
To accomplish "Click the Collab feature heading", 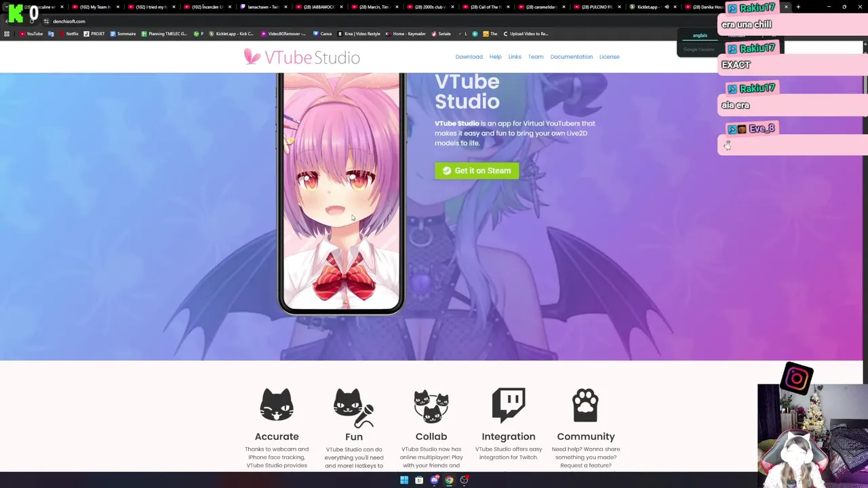I will [431, 436].
